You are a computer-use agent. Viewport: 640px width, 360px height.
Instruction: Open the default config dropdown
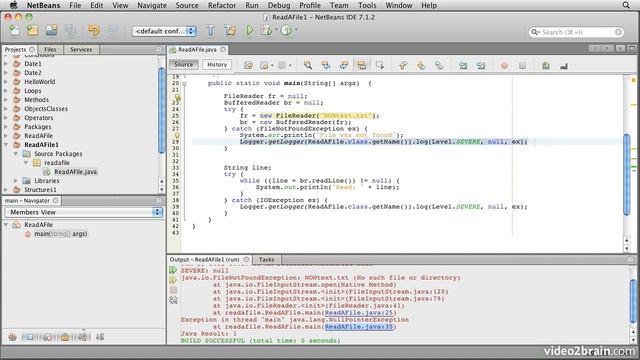pyautogui.click(x=164, y=31)
